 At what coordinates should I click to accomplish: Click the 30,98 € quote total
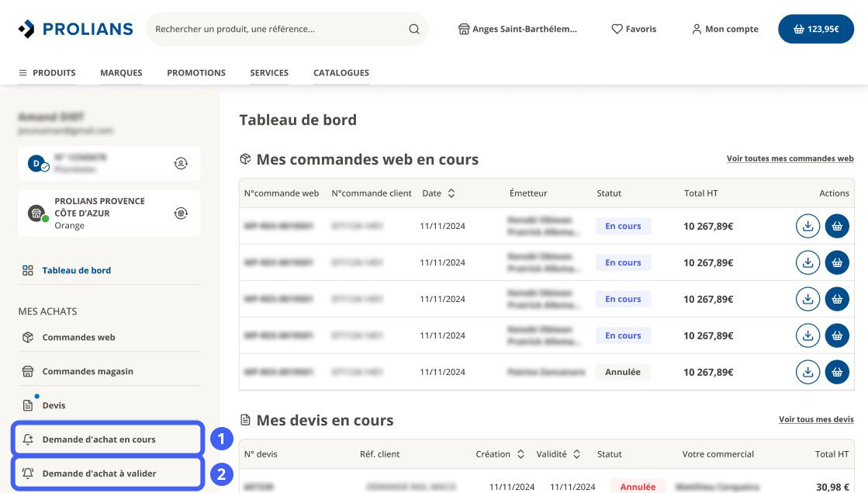pos(832,487)
